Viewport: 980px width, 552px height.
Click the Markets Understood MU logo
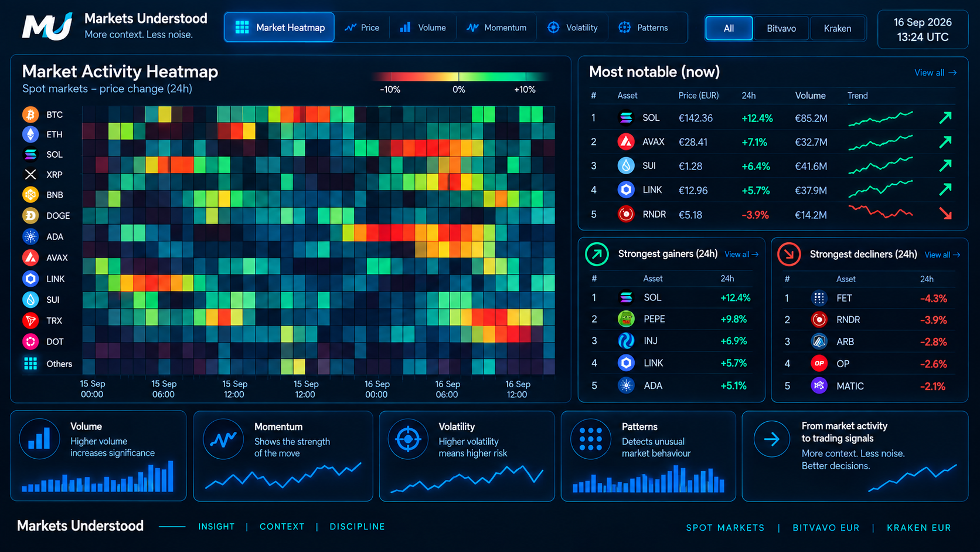click(x=47, y=26)
